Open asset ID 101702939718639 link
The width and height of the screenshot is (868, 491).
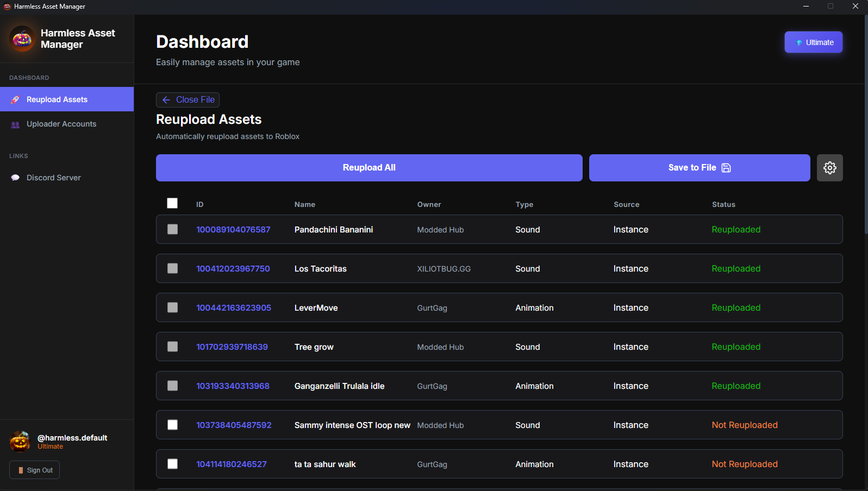[232, 347]
